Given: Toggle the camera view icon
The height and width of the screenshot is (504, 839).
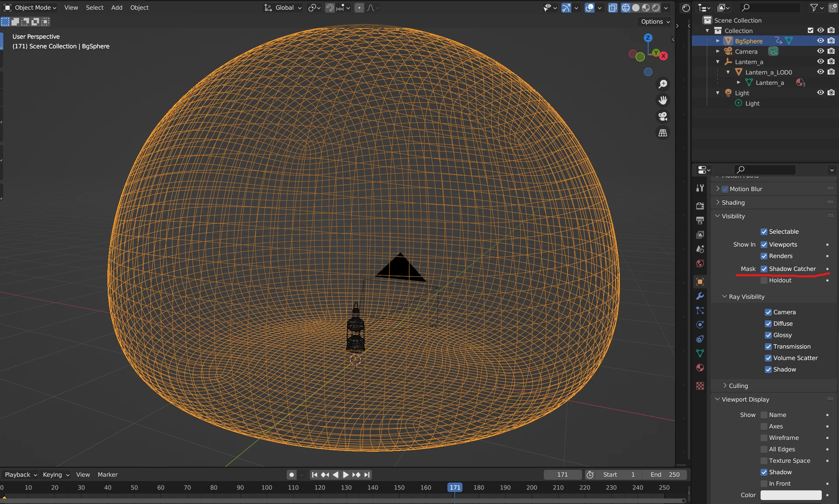Looking at the screenshot, I should pos(663,117).
